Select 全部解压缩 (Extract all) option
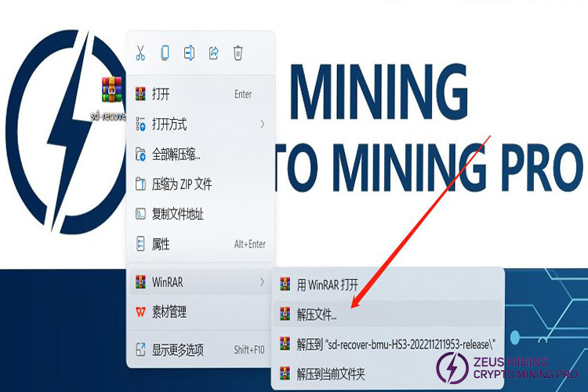 [x=175, y=154]
